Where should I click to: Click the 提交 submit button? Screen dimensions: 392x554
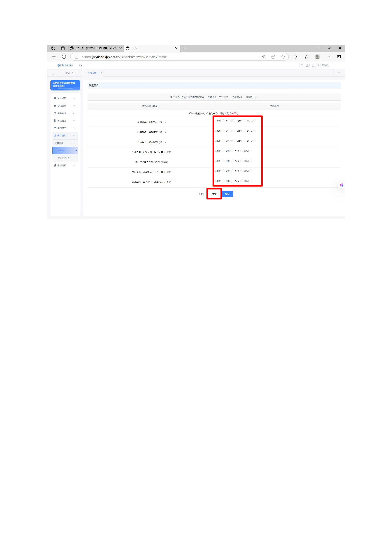(214, 194)
